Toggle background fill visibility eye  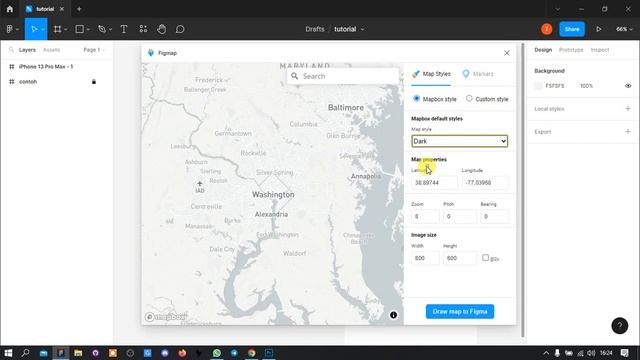click(628, 86)
